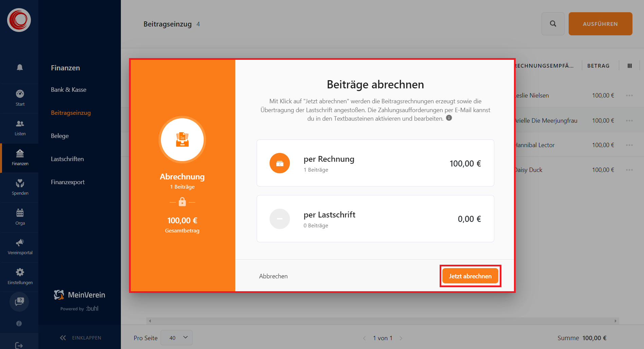
Task: Click scrollbar right arrow
Action: click(x=615, y=321)
